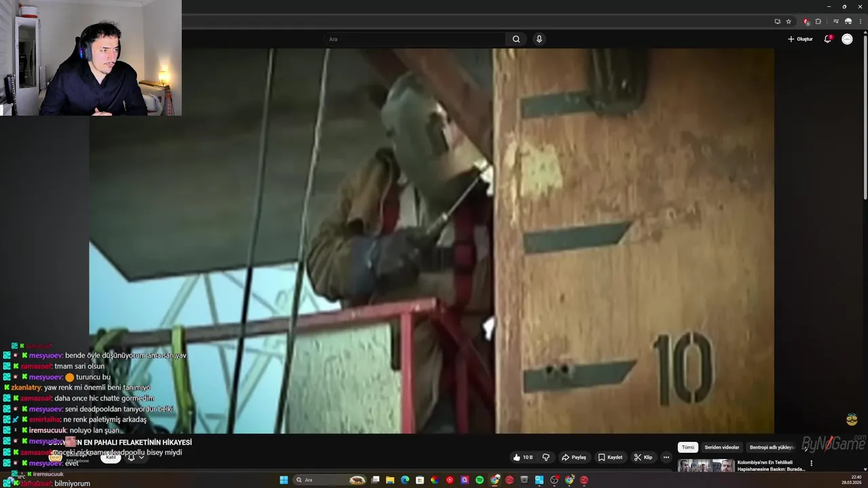This screenshot has width=868, height=488.
Task: Activate voice search microphone icon
Action: 539,39
